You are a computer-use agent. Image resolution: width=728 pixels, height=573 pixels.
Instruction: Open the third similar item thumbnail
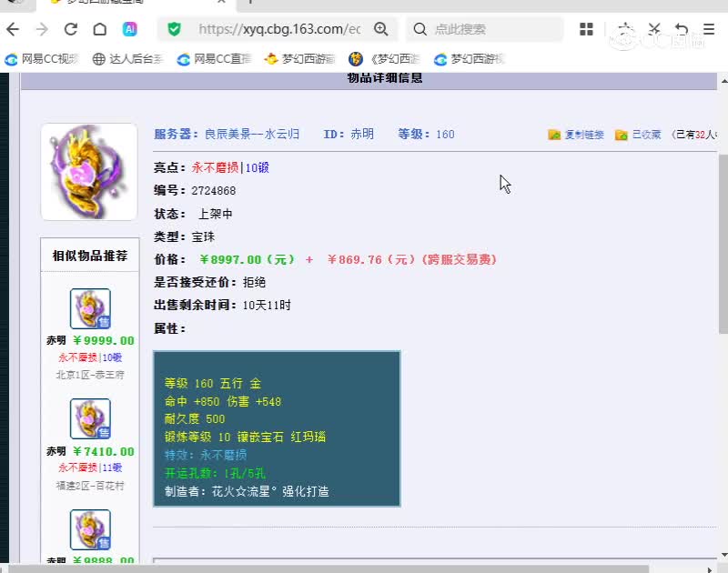pos(90,529)
